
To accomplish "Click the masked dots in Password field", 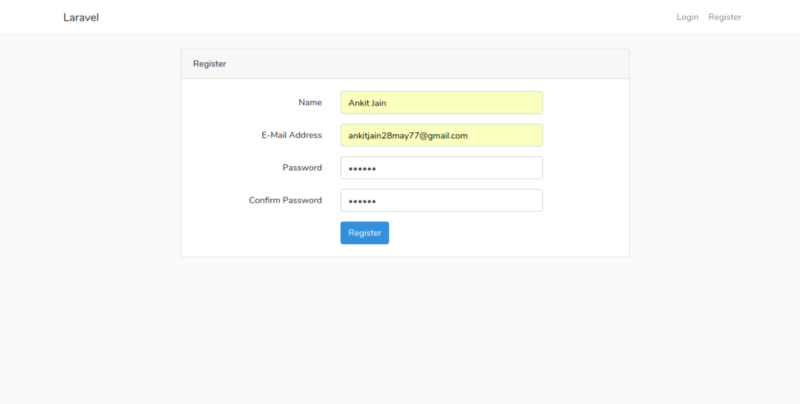I will [x=362, y=169].
